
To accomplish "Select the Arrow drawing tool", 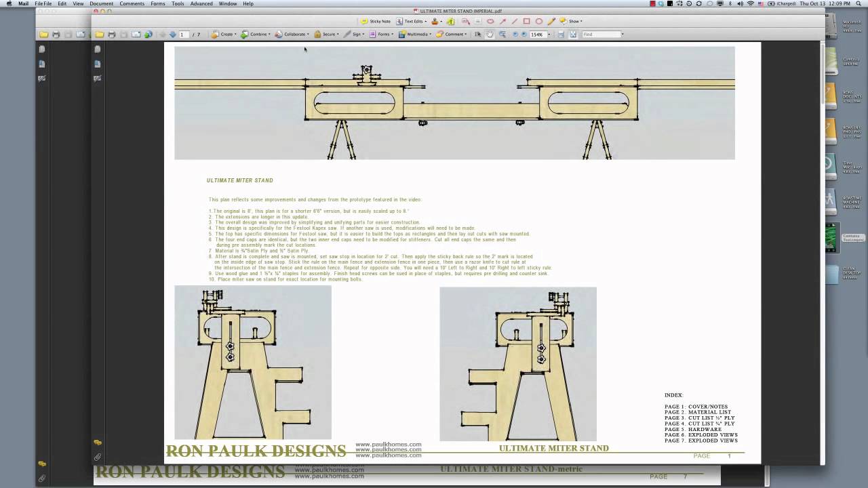I will pos(502,21).
